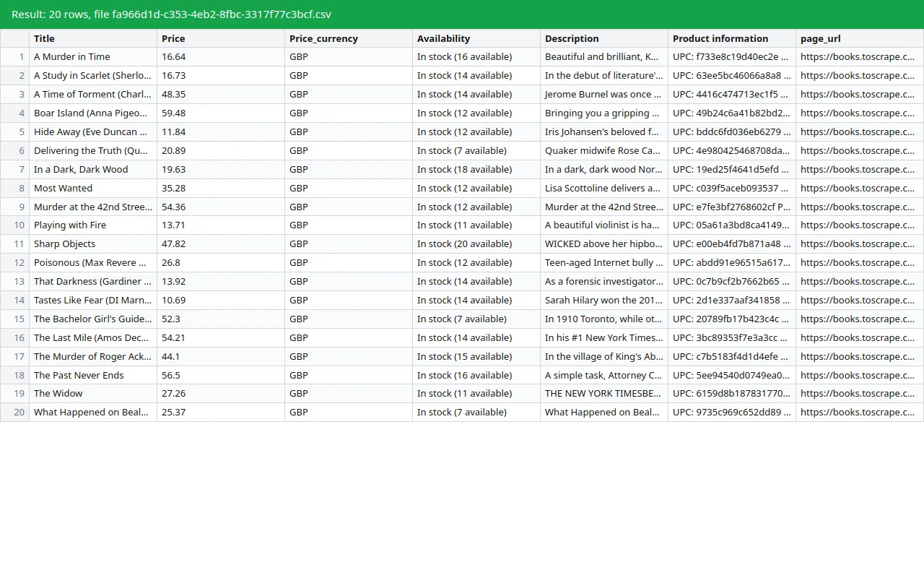
Task: Select 'The Past Never Ends' title cell
Action: (93, 376)
